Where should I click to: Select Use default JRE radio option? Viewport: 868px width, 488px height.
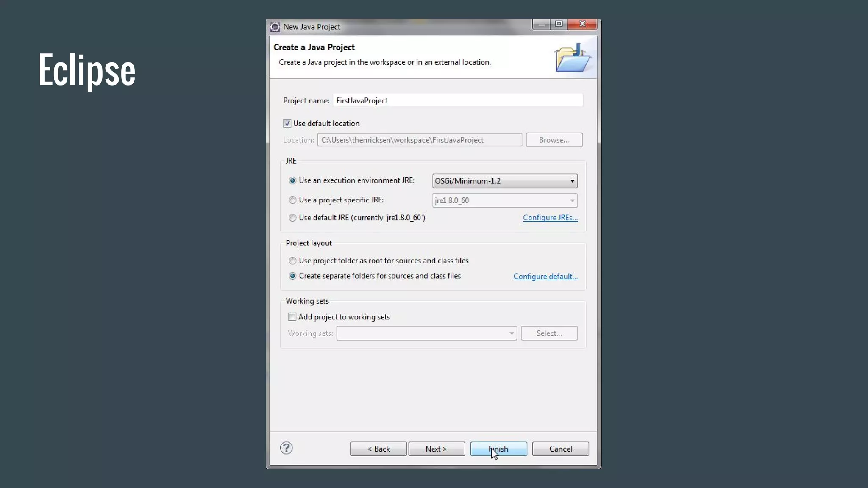[x=292, y=218]
